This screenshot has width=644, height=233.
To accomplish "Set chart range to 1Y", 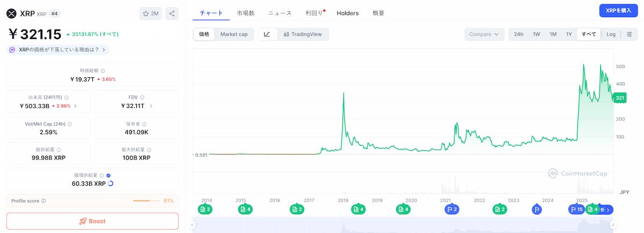I will (569, 34).
